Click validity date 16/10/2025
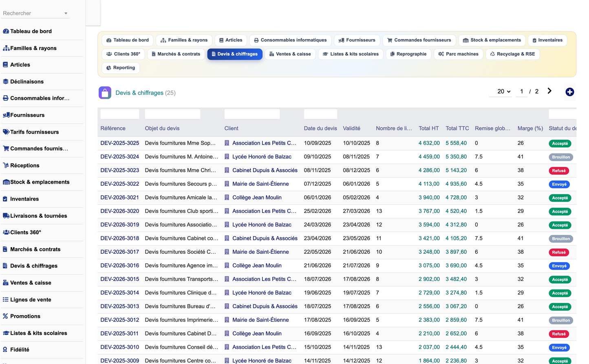The height and width of the screenshot is (364, 589). pos(357,333)
